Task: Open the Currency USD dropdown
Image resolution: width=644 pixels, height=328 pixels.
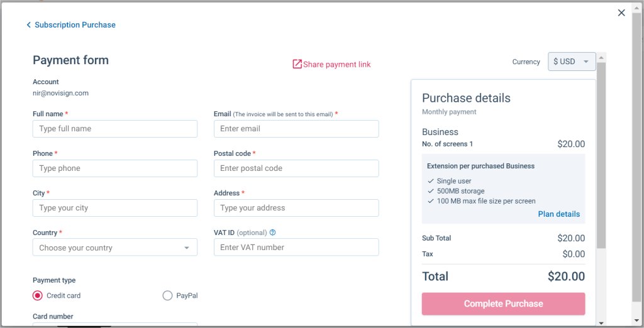Action: (x=572, y=62)
